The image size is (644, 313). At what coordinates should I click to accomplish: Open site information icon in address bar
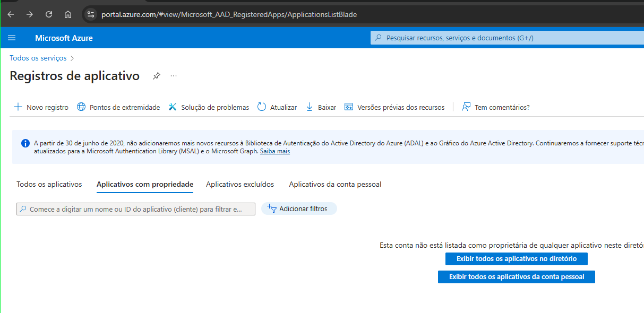tap(90, 14)
